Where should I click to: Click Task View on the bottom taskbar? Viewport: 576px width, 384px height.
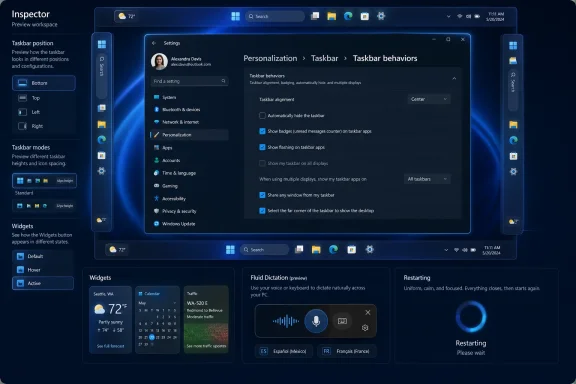tap(299, 250)
